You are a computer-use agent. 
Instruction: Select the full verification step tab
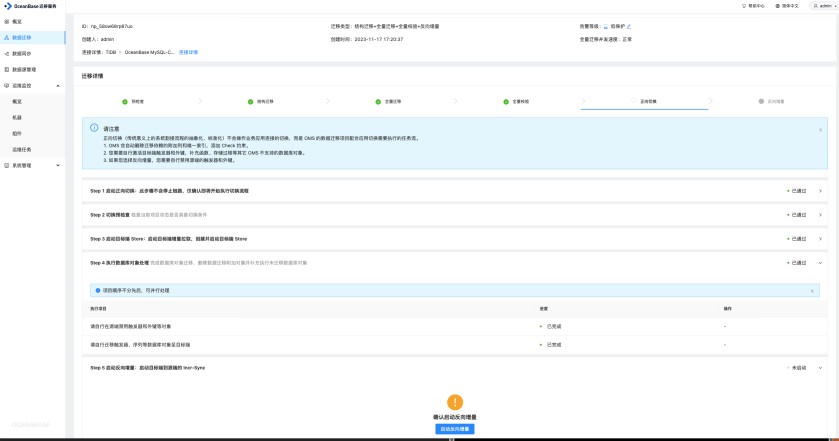516,101
